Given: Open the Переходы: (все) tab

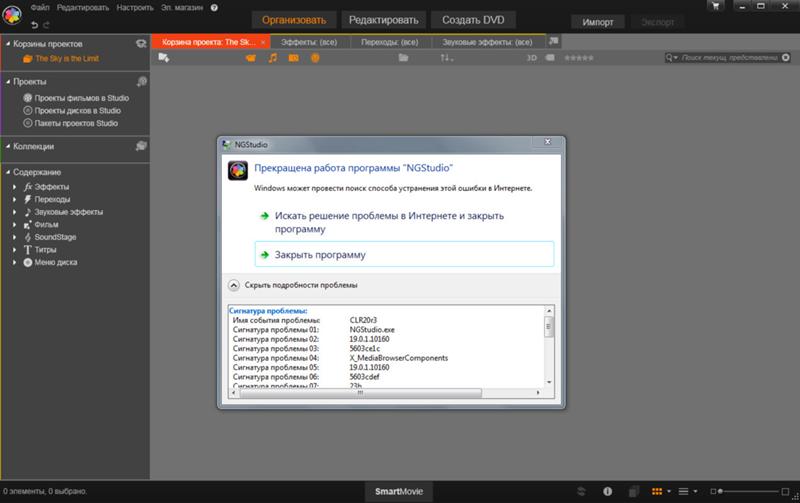Looking at the screenshot, I should pos(390,42).
